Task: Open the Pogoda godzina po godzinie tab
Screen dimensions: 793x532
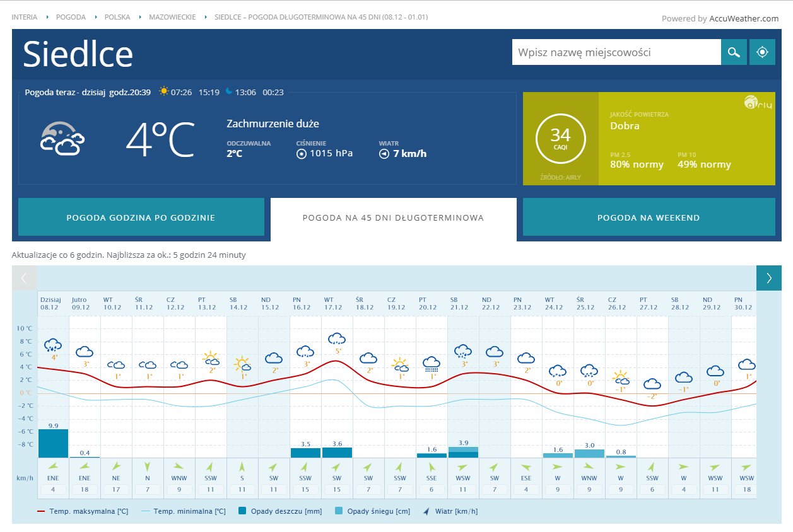Action: pos(141,217)
